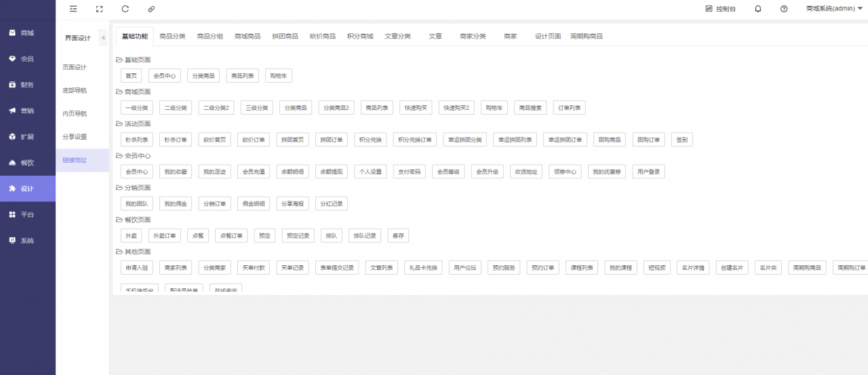Click the refresh icon in the top bar
This screenshot has height=375, width=868.
click(125, 9)
